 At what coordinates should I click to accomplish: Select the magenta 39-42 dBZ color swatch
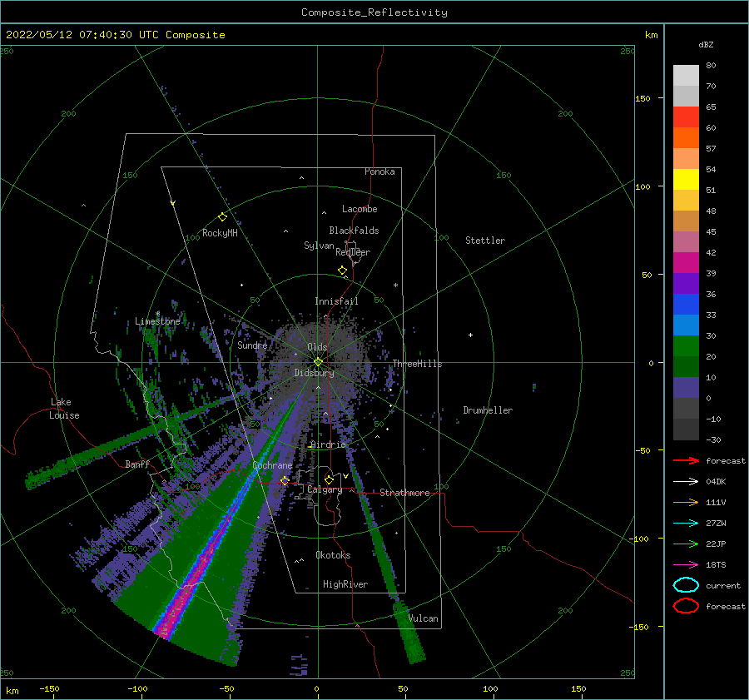pyautogui.click(x=686, y=263)
